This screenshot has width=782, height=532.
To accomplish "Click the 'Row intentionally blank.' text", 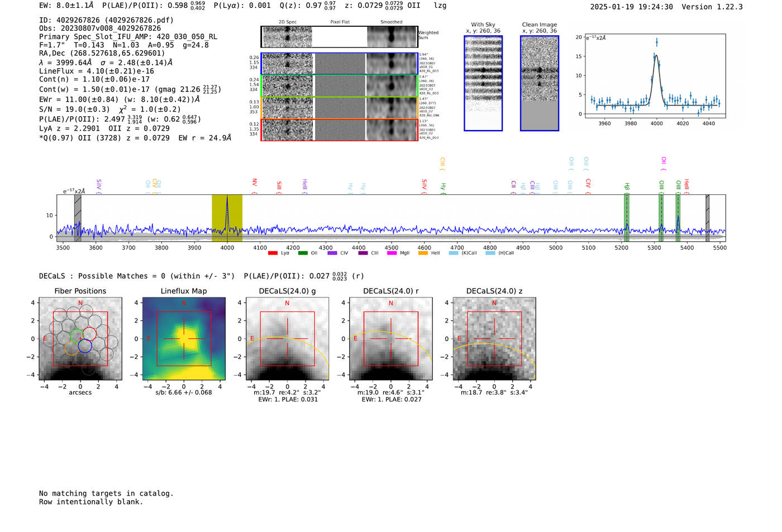I will click(91, 502).
